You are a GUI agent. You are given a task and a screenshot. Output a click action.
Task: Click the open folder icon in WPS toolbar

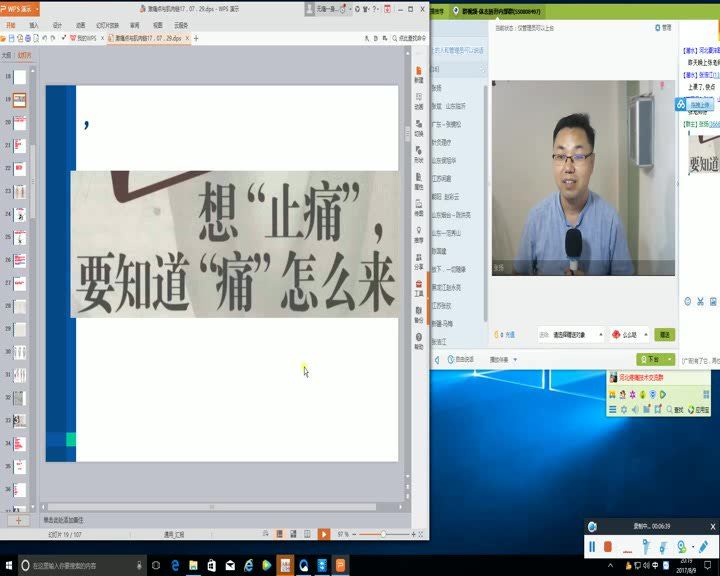coord(4,38)
